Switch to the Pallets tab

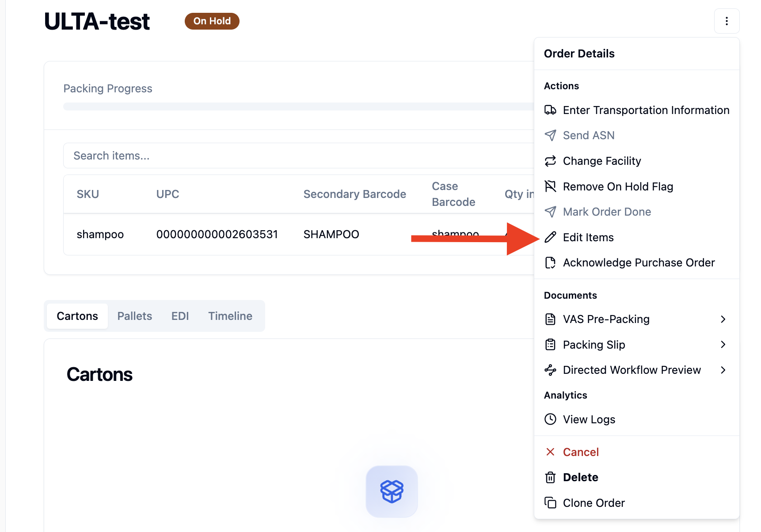click(x=135, y=316)
